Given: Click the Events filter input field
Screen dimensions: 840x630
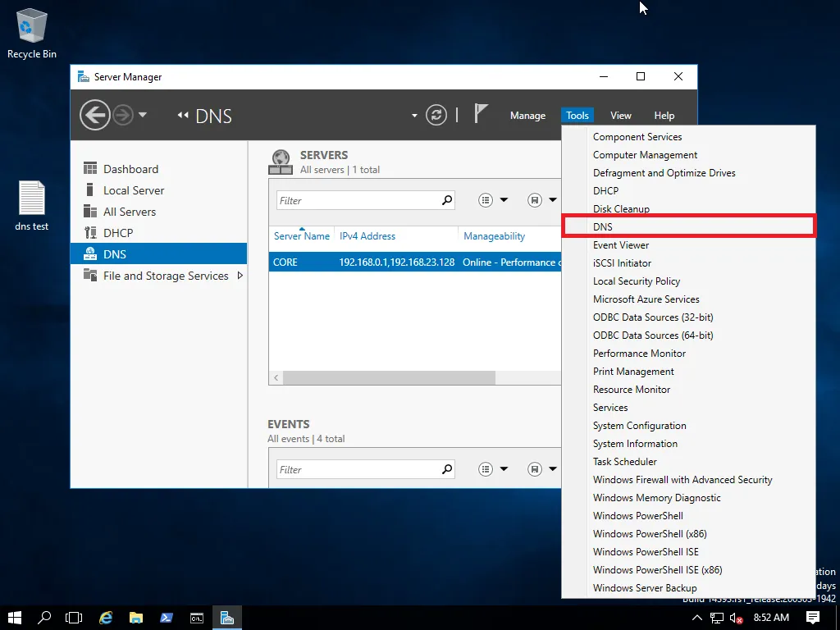Looking at the screenshot, I should (358, 469).
